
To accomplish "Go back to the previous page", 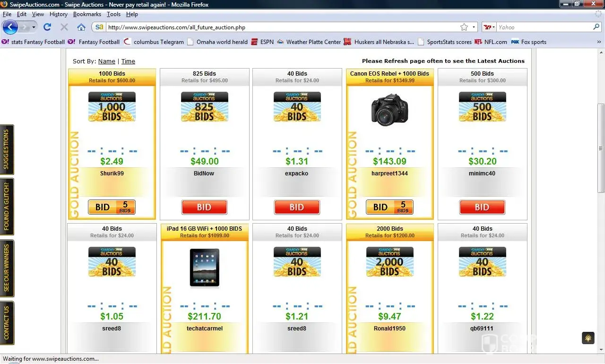I will pyautogui.click(x=10, y=27).
